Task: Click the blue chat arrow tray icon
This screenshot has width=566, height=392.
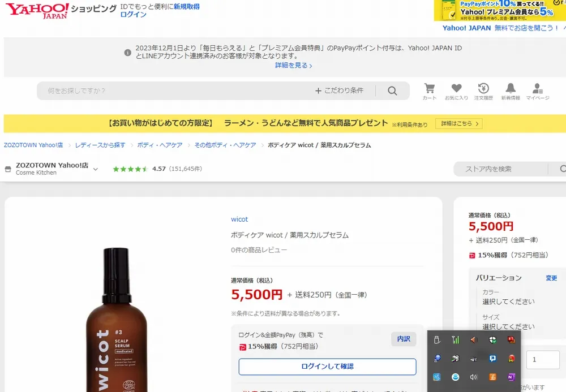Action: tap(492, 359)
